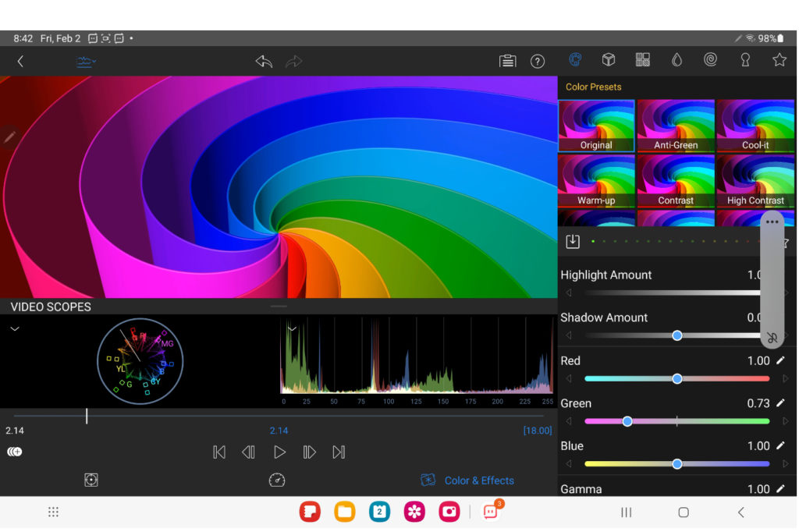Open the keyhole mask tab
799x532 pixels.
coord(745,60)
